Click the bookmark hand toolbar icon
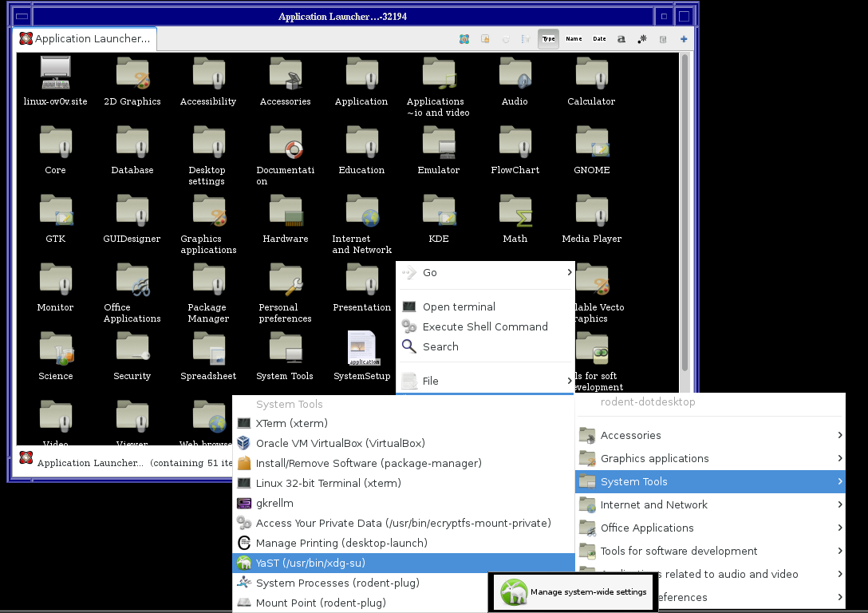 tap(485, 39)
